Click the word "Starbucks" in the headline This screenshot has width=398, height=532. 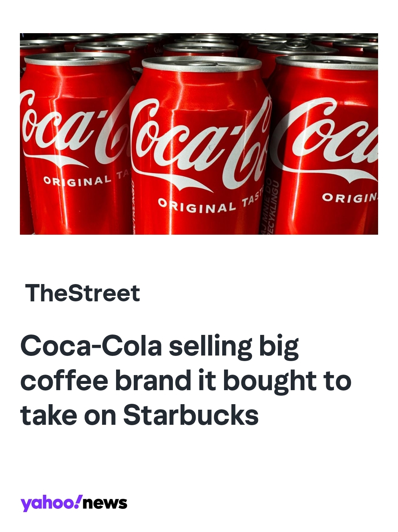point(191,415)
